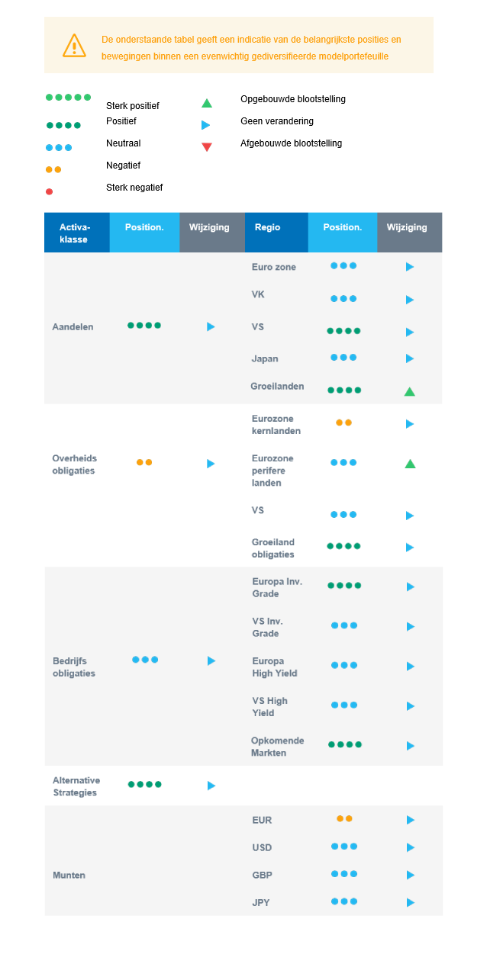This screenshot has width=487, height=980.
Task: Click the orange warning triangle icon
Action: [x=74, y=45]
